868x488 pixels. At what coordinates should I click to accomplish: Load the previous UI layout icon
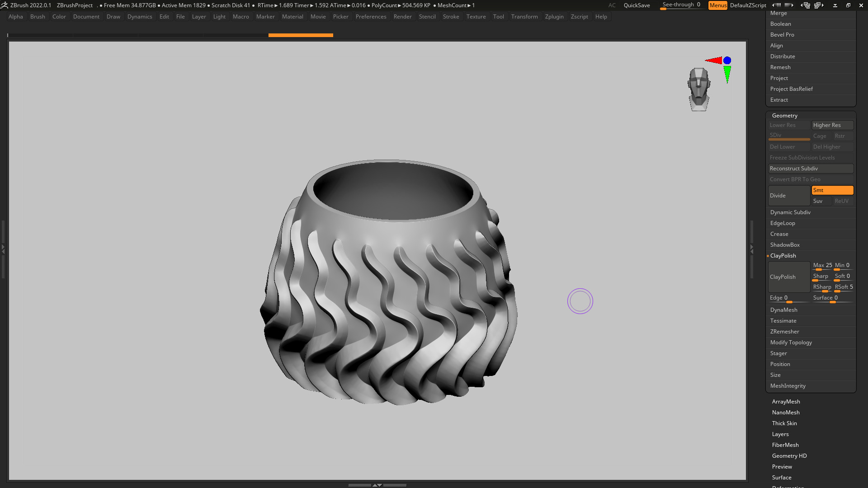point(805,5)
